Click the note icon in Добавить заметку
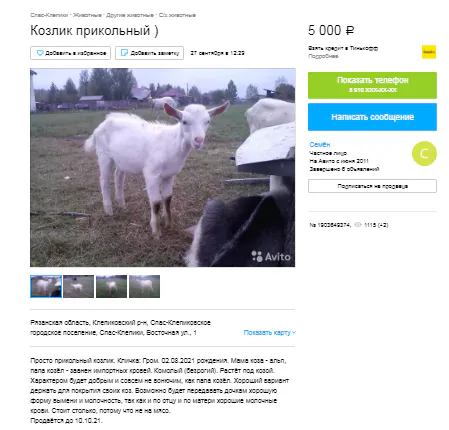This screenshot has height=430, width=449. coord(124,53)
